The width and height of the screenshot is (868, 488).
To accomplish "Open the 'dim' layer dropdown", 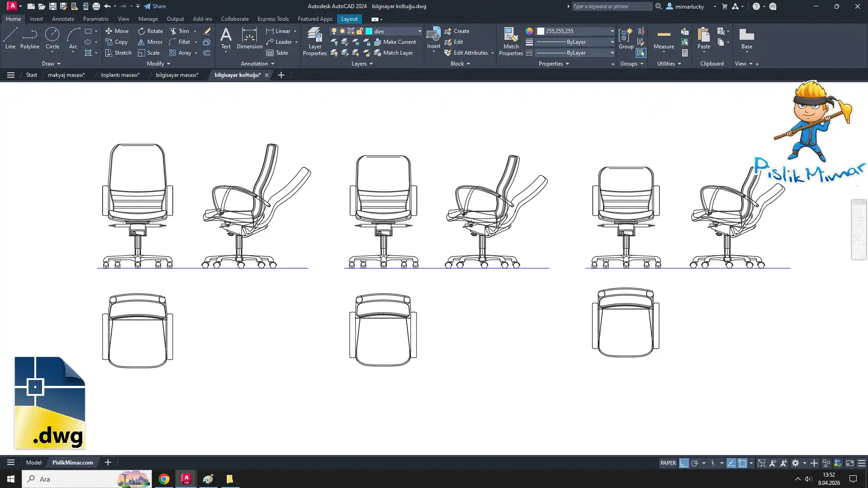I will pos(420,31).
